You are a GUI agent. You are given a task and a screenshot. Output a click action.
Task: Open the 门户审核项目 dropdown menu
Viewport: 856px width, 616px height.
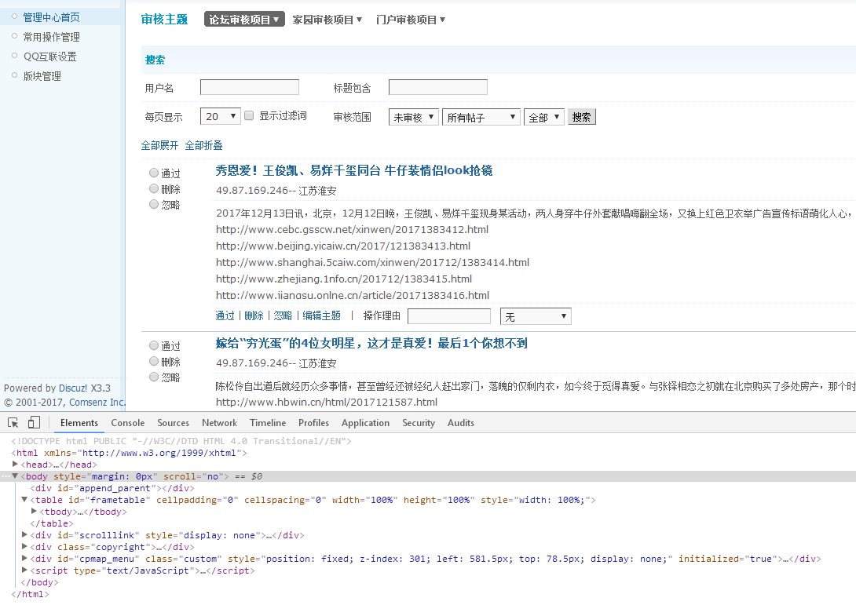pyautogui.click(x=411, y=20)
